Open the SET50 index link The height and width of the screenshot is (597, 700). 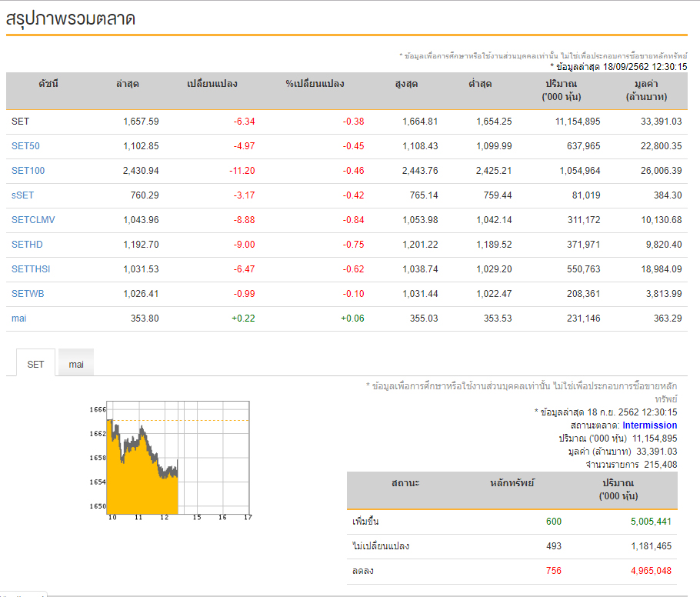25,146
